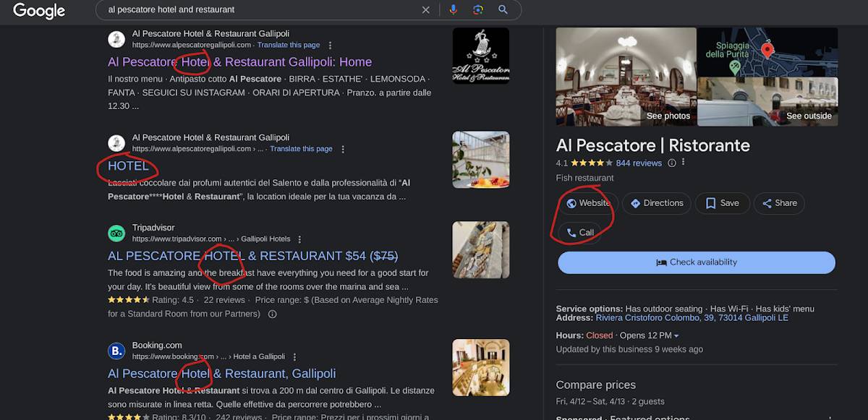Screen dimensions: 868x420
Task: Click the info icon beside reviews
Action: tap(672, 163)
